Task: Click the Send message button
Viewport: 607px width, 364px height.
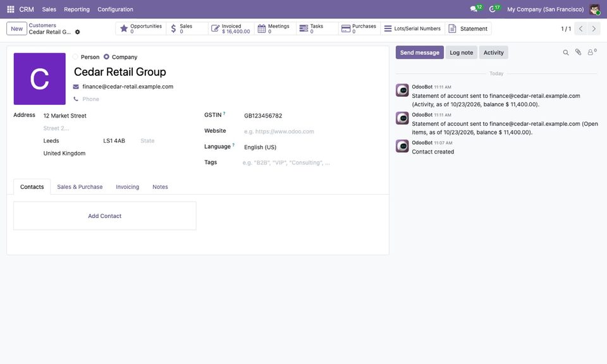Action: pos(420,52)
